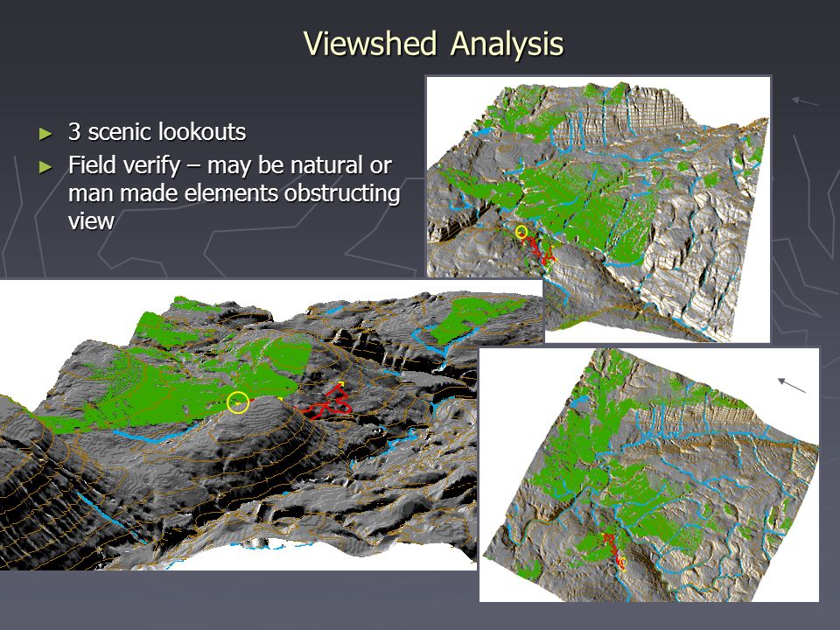
Task: Click the yellow lookout circle in the left terrain image
Action: (x=238, y=402)
